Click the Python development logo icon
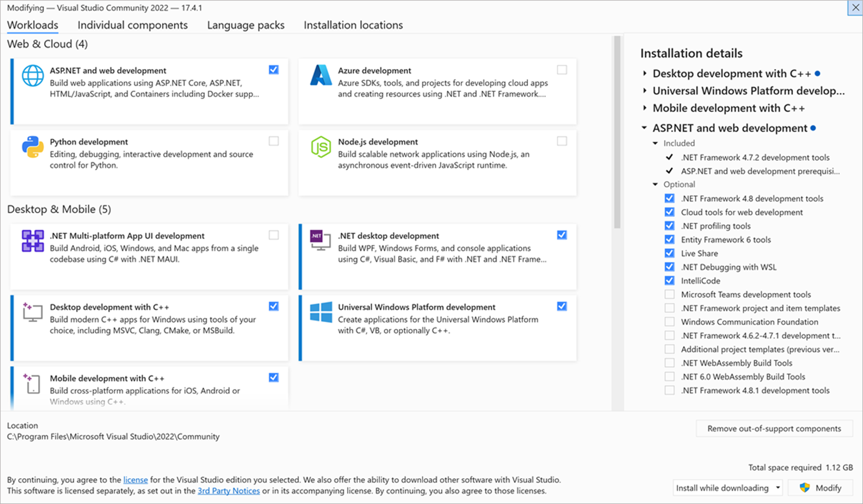The height and width of the screenshot is (504, 863). tap(33, 147)
